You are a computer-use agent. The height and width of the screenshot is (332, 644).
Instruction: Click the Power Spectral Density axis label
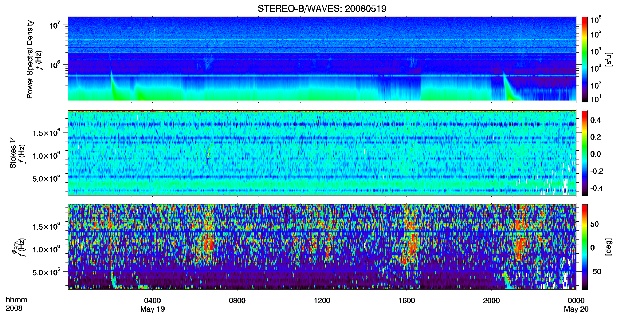coord(30,59)
